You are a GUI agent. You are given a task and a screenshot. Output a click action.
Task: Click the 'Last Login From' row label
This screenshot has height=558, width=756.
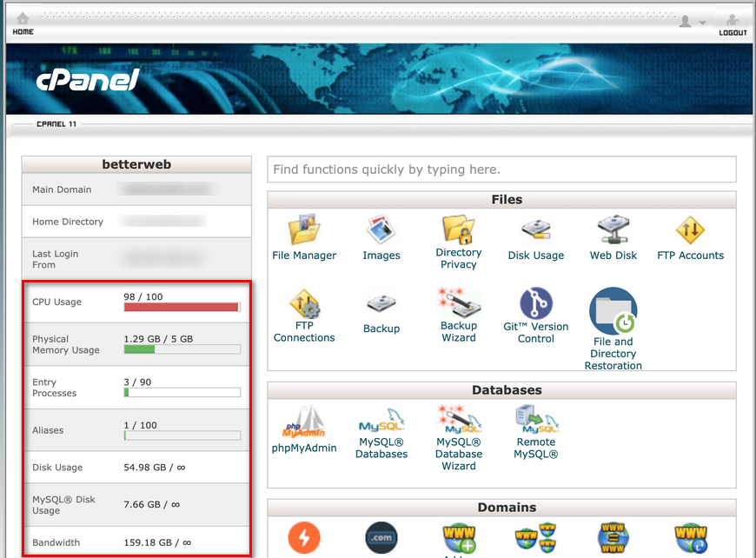coord(55,259)
